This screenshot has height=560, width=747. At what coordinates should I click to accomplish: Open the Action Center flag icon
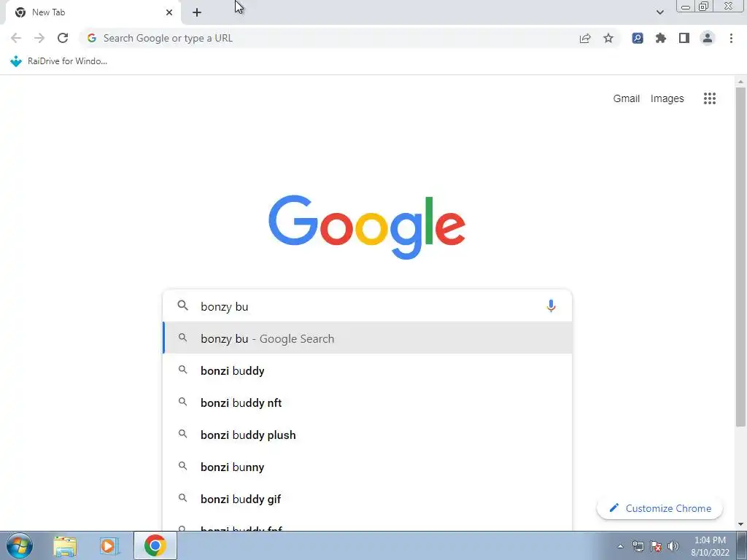point(656,546)
